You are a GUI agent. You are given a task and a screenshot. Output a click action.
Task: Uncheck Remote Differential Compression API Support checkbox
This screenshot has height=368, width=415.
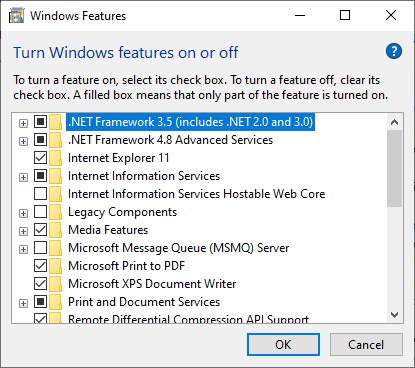(x=40, y=318)
